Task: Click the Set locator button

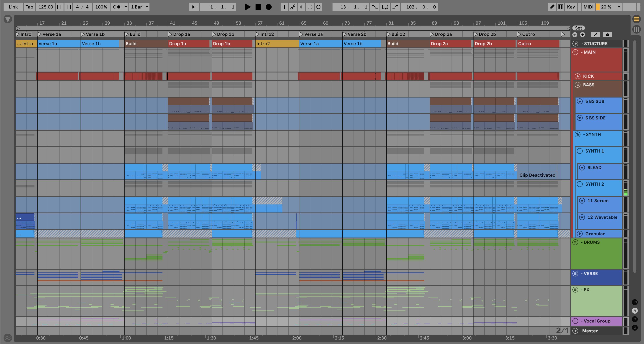Action: click(x=578, y=28)
